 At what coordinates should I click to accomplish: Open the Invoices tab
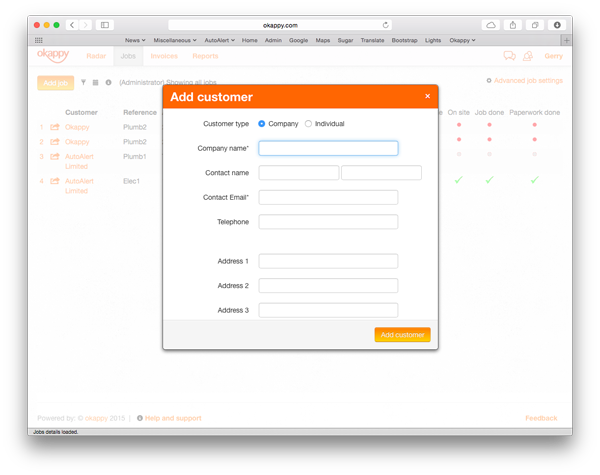164,56
